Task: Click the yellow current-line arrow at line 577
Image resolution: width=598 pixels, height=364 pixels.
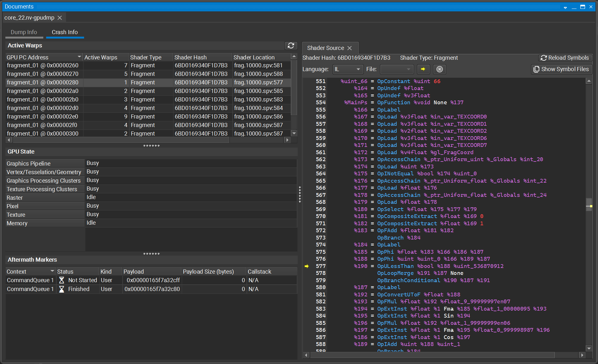Action: point(307,266)
